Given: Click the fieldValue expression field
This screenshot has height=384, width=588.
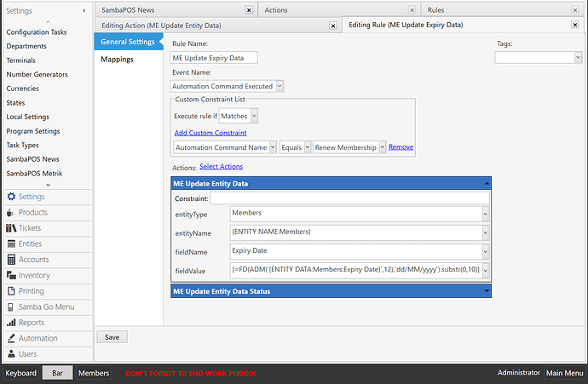Looking at the screenshot, I should pos(356,271).
